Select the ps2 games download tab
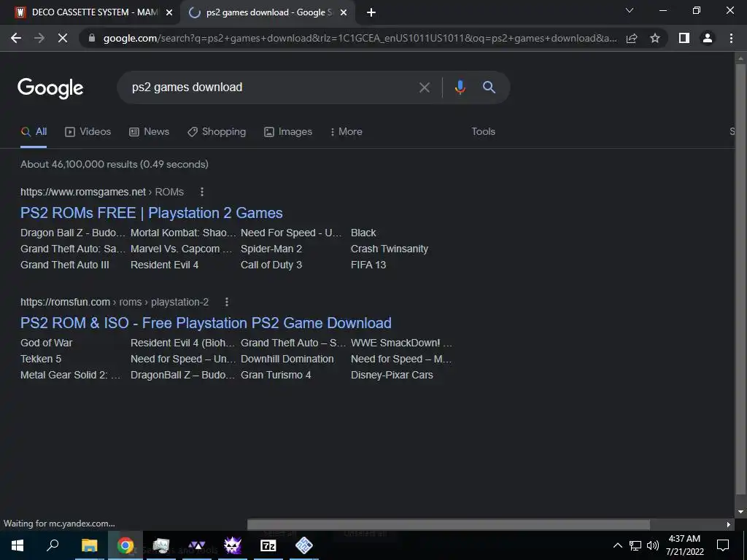 268,13
